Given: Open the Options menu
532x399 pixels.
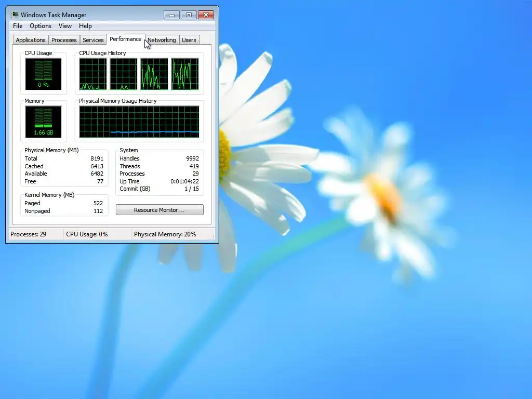Looking at the screenshot, I should (x=41, y=26).
